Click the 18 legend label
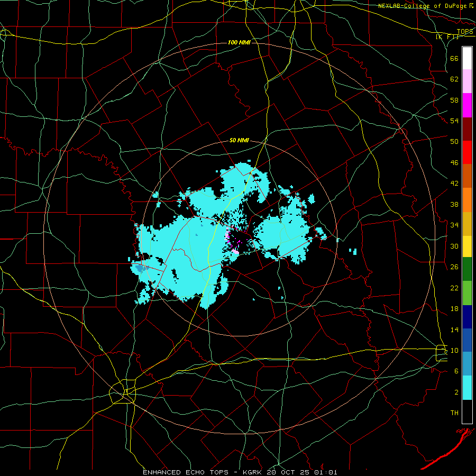 [x=454, y=309]
